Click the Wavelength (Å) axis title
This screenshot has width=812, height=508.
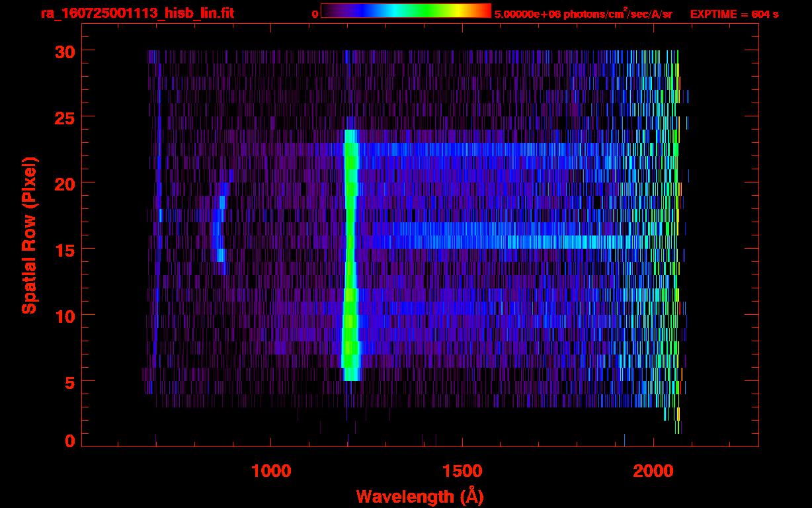coord(419,495)
